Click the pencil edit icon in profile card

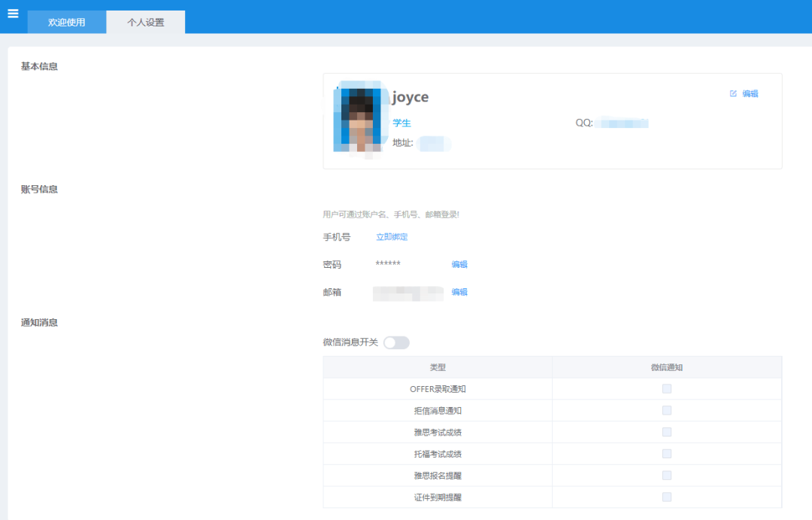tap(733, 94)
